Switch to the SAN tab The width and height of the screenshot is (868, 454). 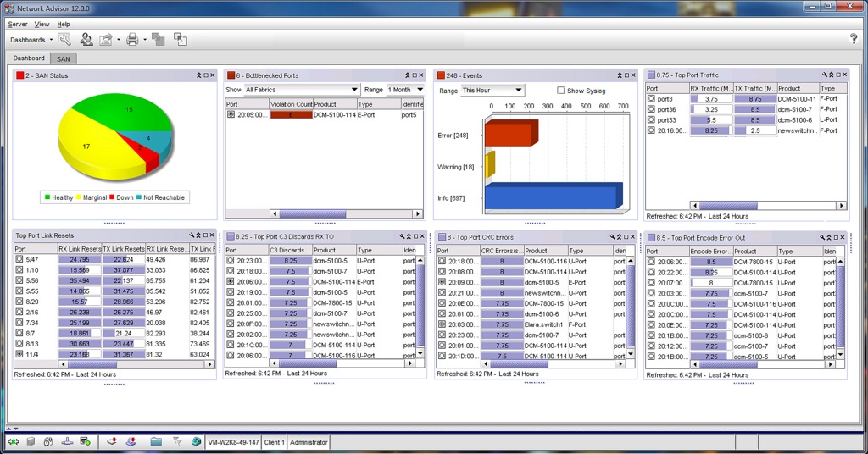click(x=63, y=58)
